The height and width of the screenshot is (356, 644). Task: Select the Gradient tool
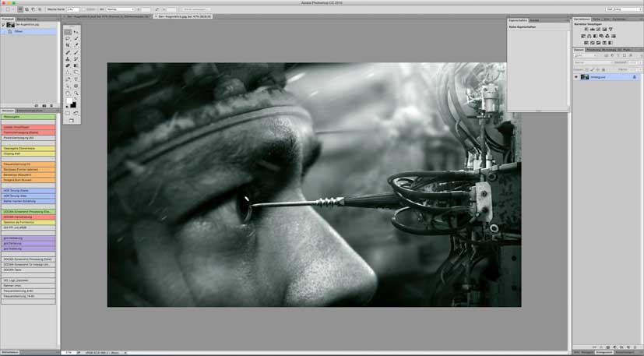76,65
